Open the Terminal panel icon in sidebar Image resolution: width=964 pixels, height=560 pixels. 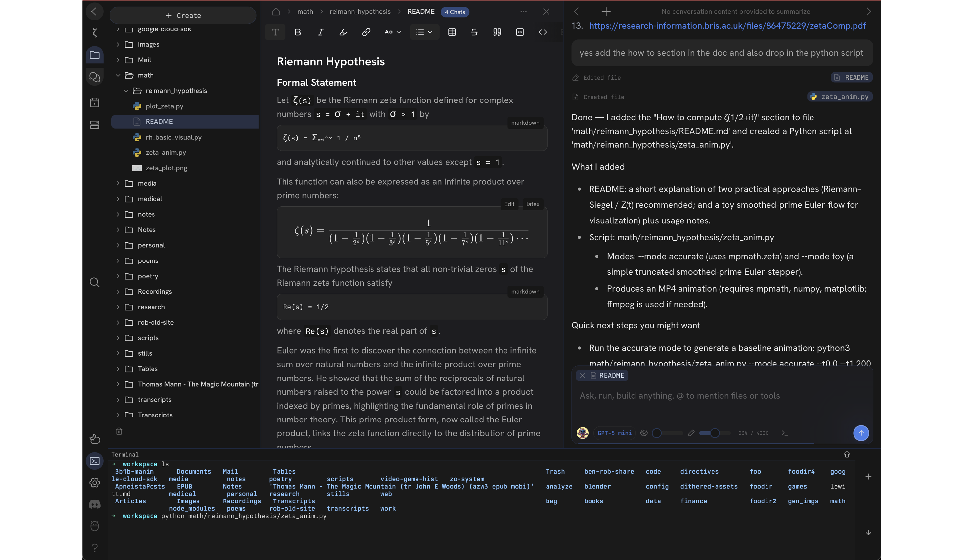(95, 461)
